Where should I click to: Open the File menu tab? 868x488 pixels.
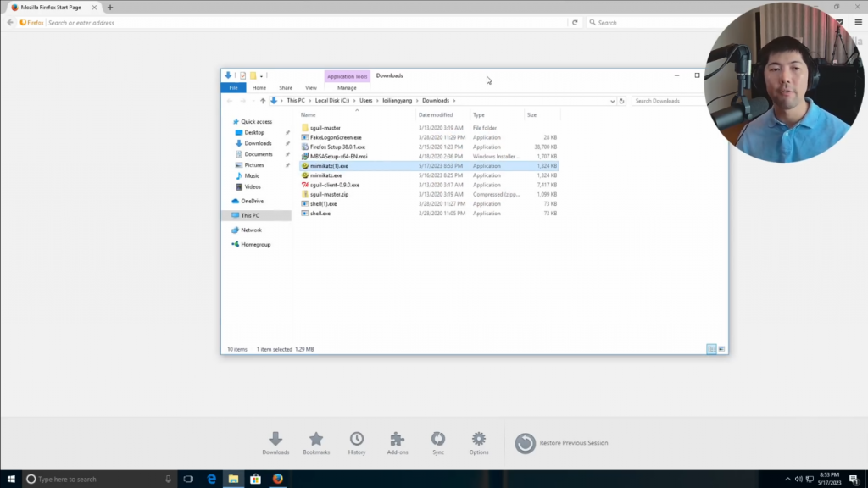pyautogui.click(x=233, y=87)
